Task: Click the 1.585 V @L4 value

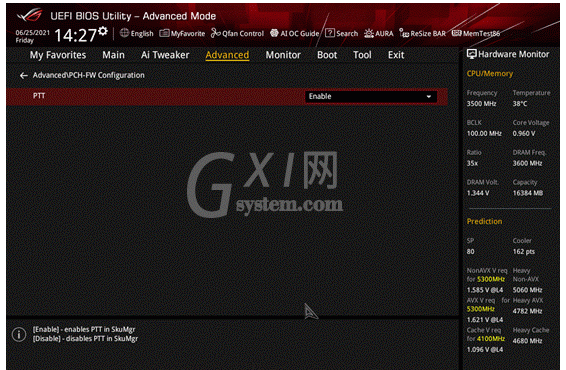Action: 485,290
